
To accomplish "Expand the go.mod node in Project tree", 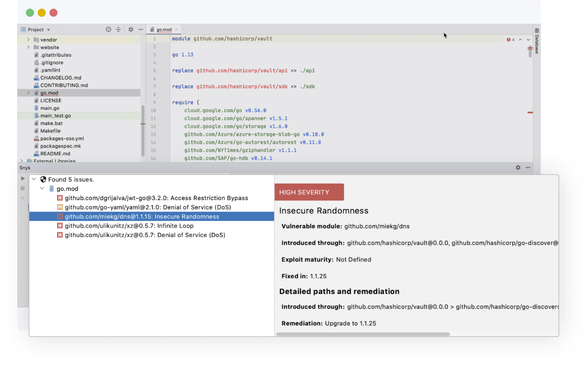I will tap(28, 93).
